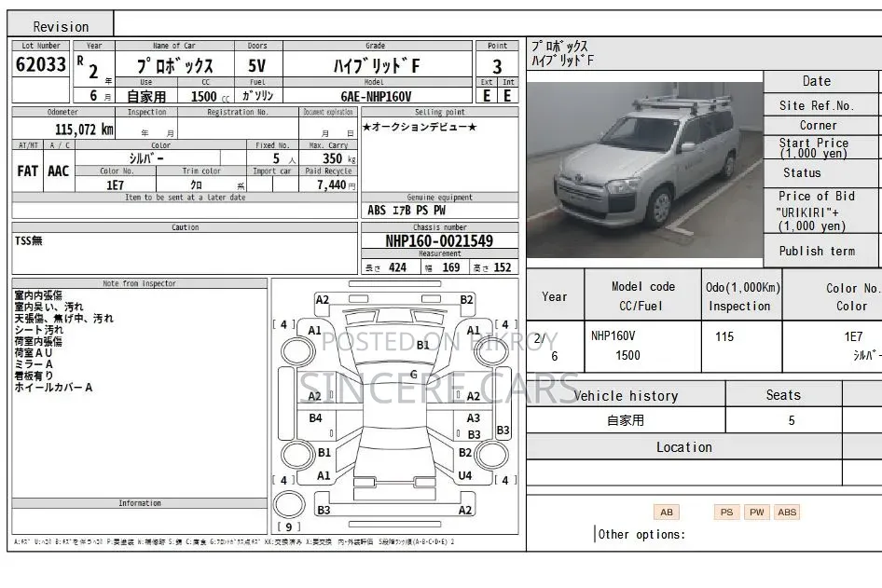
Task: Select the odometer value 115,072 km
Action: click(x=84, y=130)
